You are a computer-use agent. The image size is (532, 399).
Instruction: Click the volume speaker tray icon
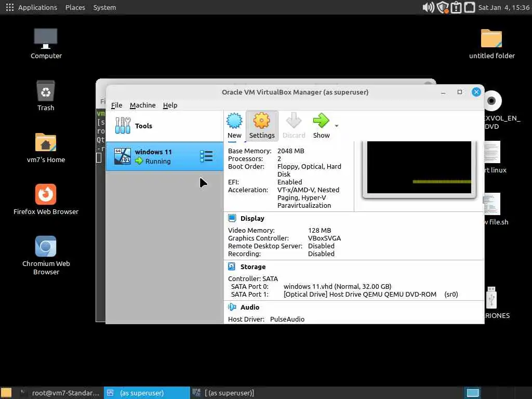pos(428,7)
